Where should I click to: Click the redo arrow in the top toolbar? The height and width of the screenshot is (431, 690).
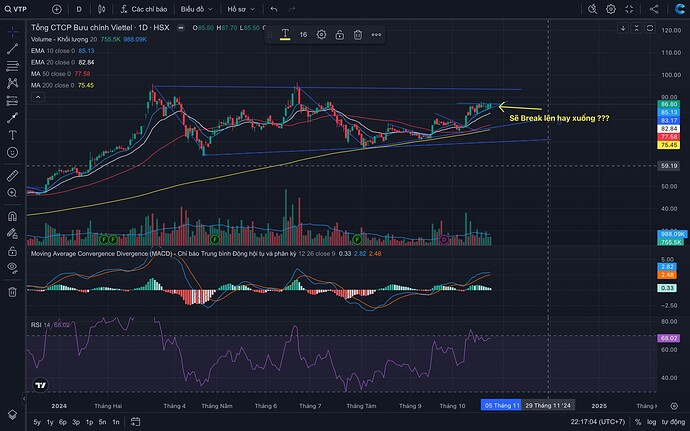292,9
